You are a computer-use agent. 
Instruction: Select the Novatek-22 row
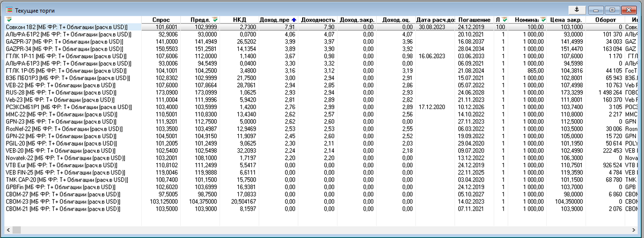tap(322, 157)
